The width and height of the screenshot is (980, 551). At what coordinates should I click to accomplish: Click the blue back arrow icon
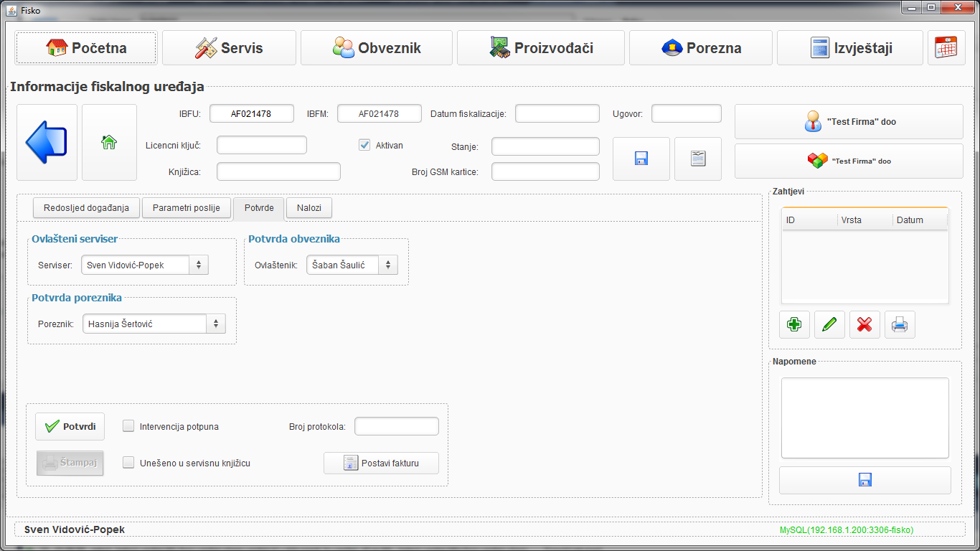pos(47,142)
